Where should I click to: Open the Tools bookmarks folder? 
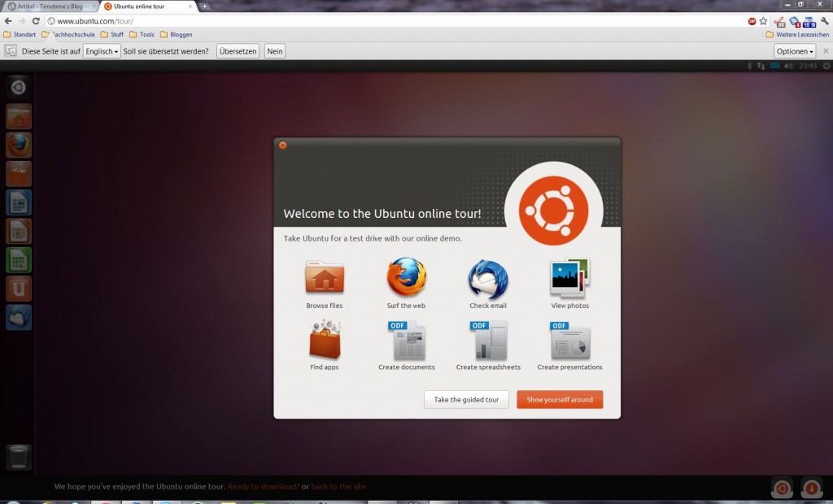(x=142, y=34)
